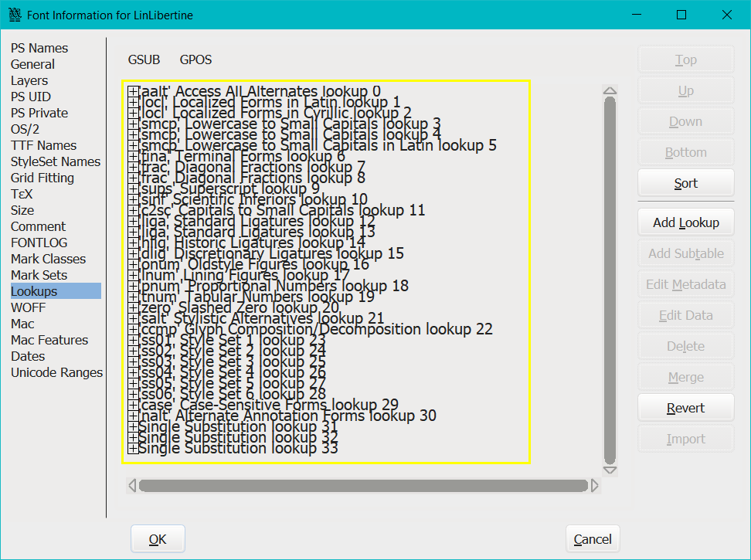The width and height of the screenshot is (751, 560).
Task: Expand the 'aalt' Access All Alternates lookup 0
Action: click(133, 91)
